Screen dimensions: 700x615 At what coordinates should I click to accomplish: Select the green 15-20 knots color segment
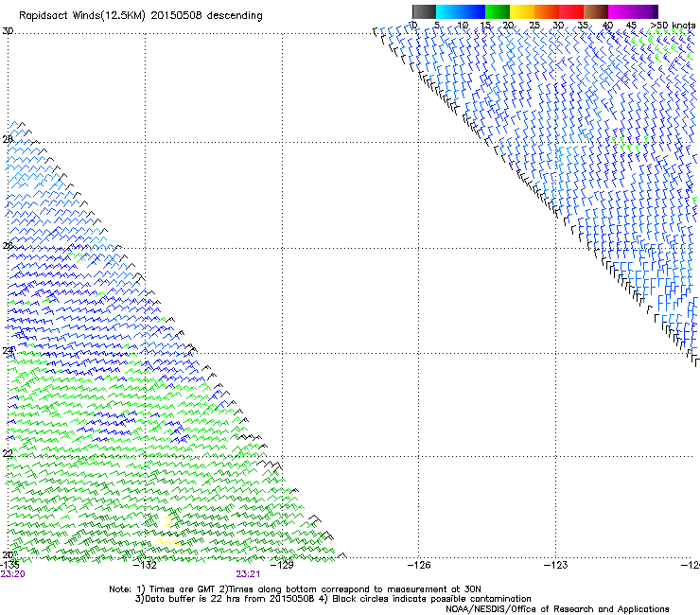[x=498, y=11]
